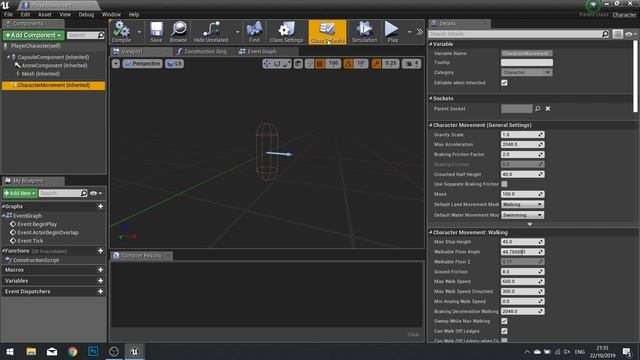
Task: Select Mesh (Inherited) component
Action: [40, 74]
